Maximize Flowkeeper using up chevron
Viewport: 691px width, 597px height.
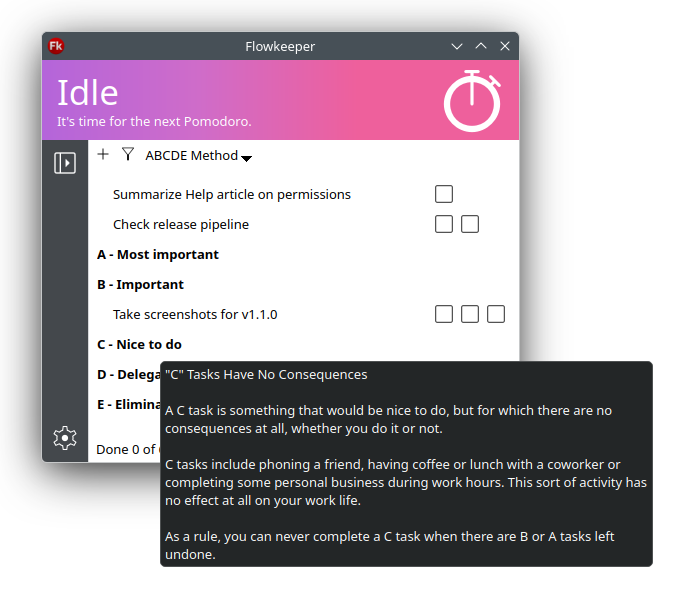[x=481, y=46]
